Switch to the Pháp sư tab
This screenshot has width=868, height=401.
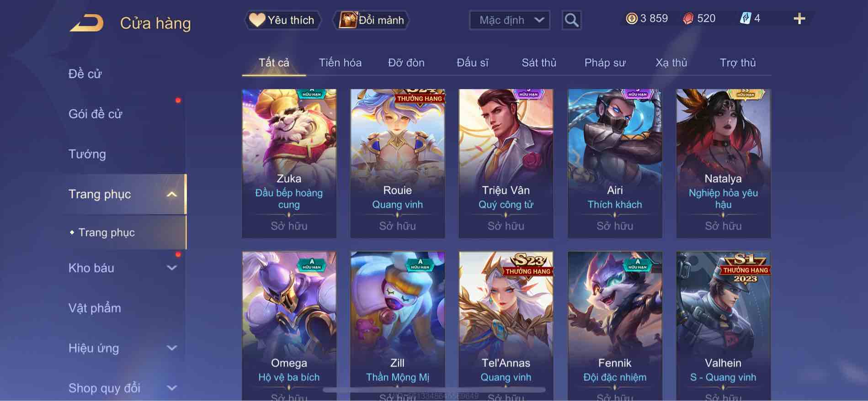(x=605, y=63)
